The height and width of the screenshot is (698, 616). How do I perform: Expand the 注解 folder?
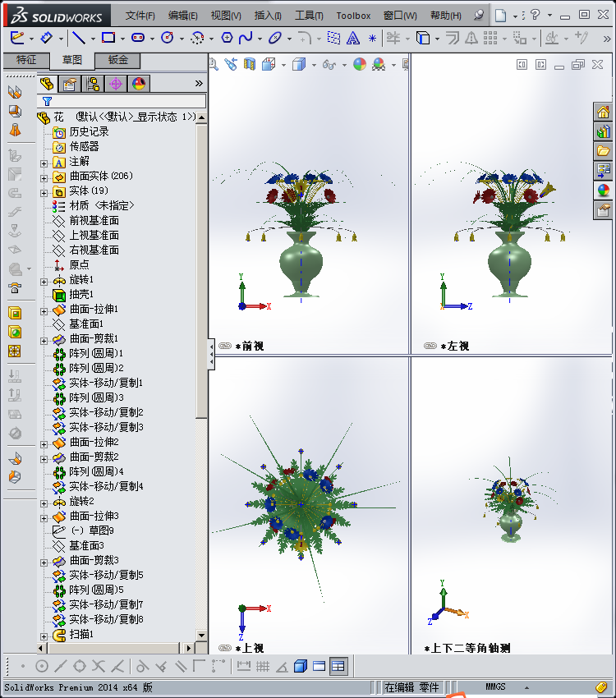pos(44,163)
